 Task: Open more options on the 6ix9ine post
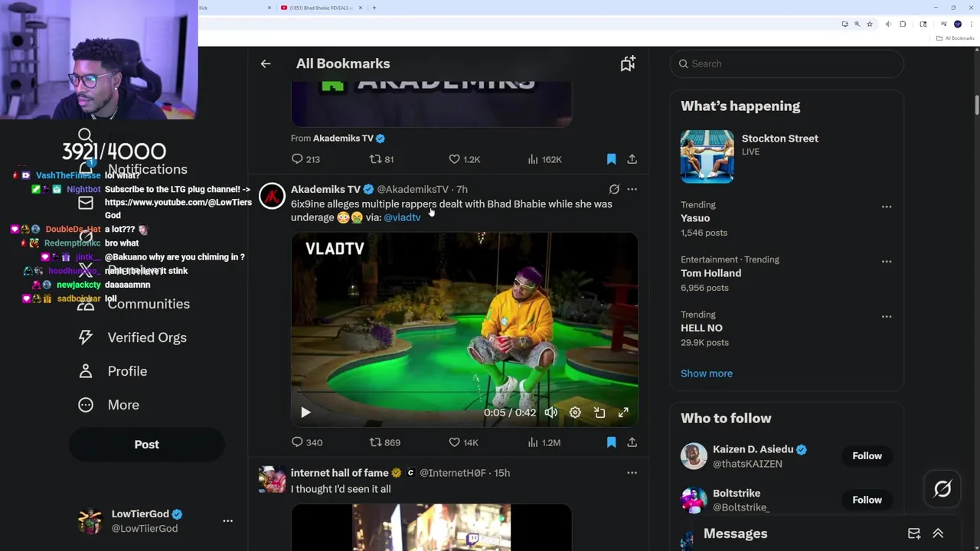tap(632, 189)
